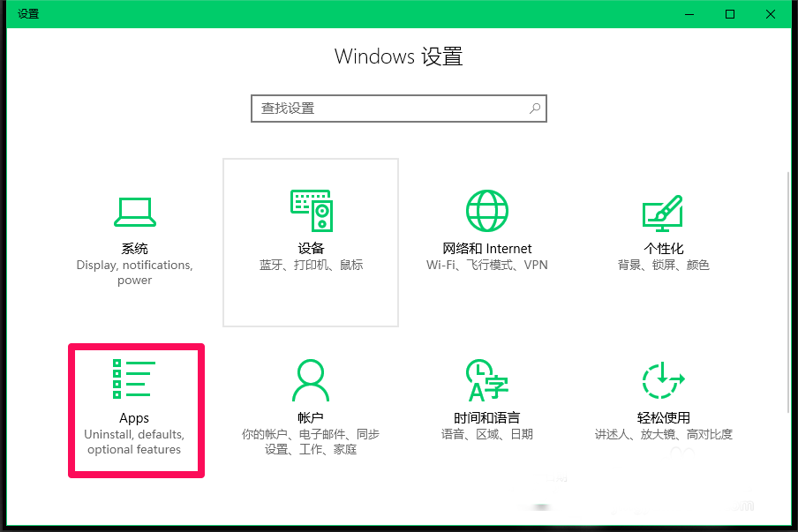Screen dimensions: 798x532
Task: Open the 时间和语言 clock icon
Action: click(x=487, y=380)
